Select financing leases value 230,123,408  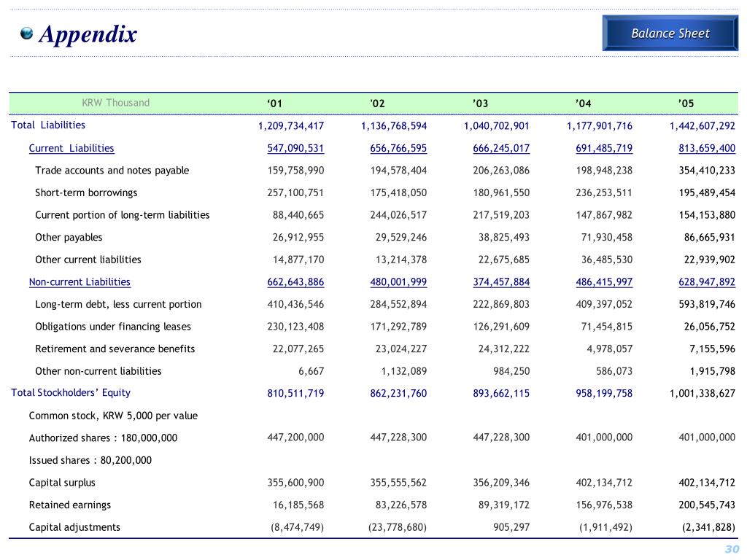295,327
